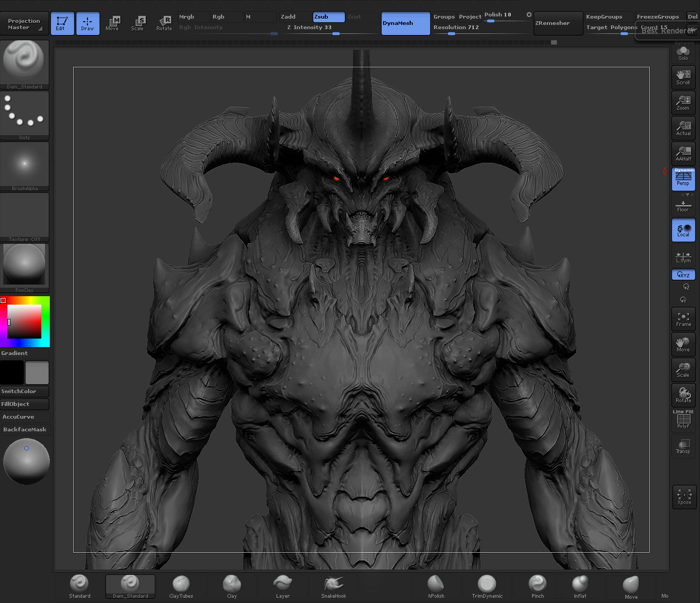The image size is (700, 603).
Task: Activate the Xpose button
Action: pyautogui.click(x=684, y=496)
